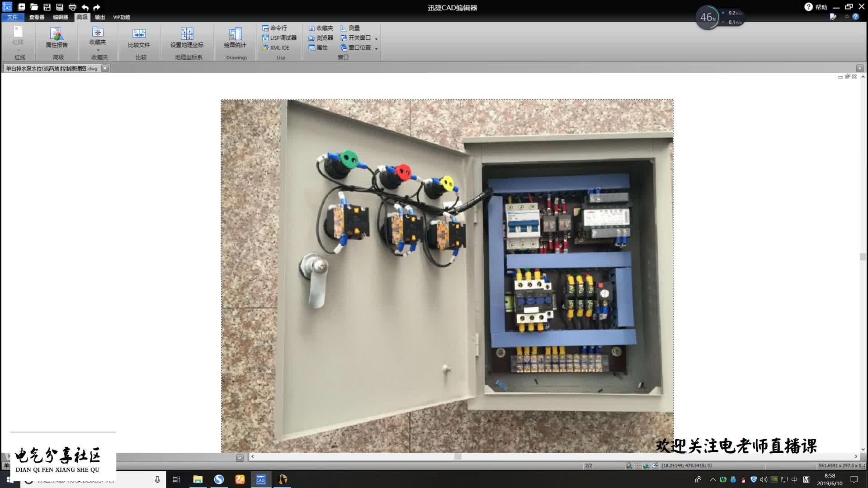Open the 文件 menu
Screen dimensions: 868x488
click(x=13, y=17)
